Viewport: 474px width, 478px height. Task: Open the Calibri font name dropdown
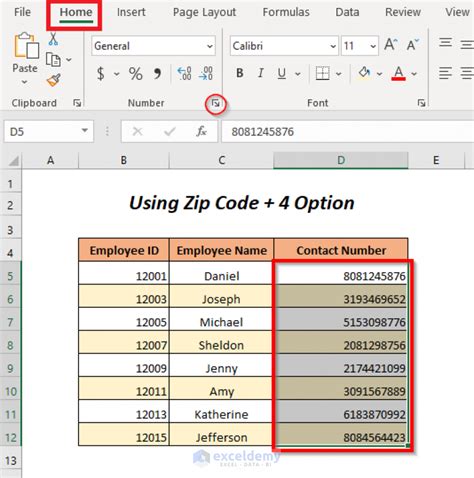point(333,46)
